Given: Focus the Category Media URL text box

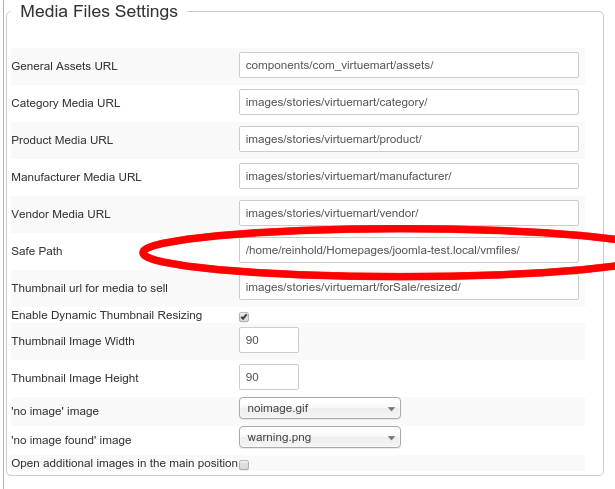Looking at the screenshot, I should click(x=409, y=102).
